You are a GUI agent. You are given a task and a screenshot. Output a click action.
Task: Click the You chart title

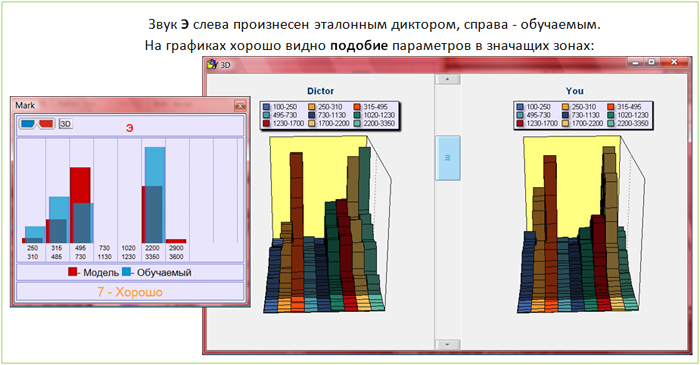point(574,91)
